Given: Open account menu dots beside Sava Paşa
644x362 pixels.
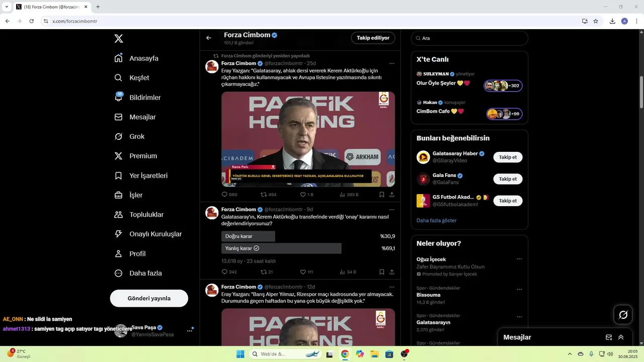Looking at the screenshot, I should pos(190,330).
